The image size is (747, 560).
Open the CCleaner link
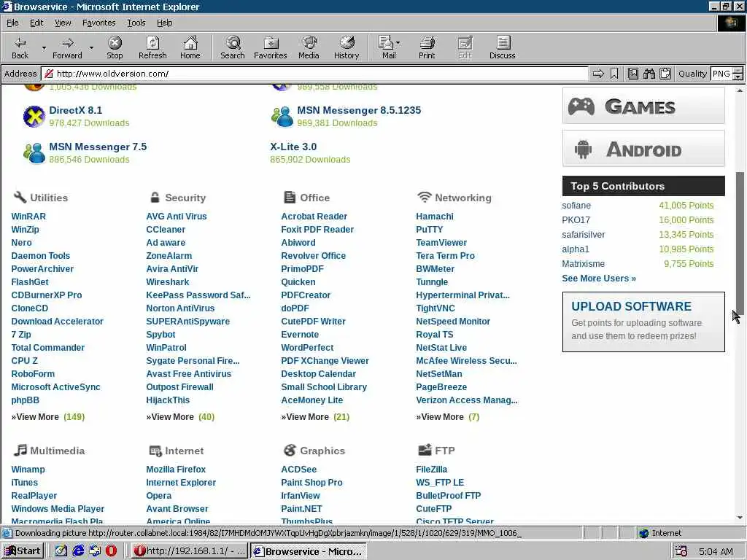pos(166,230)
